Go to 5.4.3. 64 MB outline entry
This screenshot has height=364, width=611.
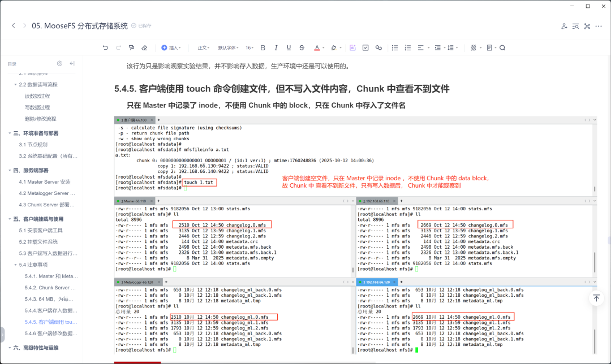(x=49, y=299)
